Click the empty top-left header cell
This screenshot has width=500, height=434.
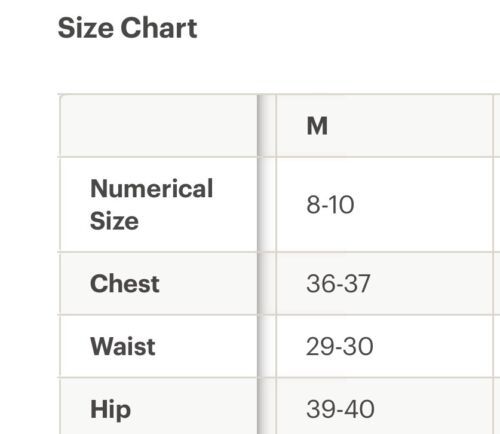coord(159,126)
